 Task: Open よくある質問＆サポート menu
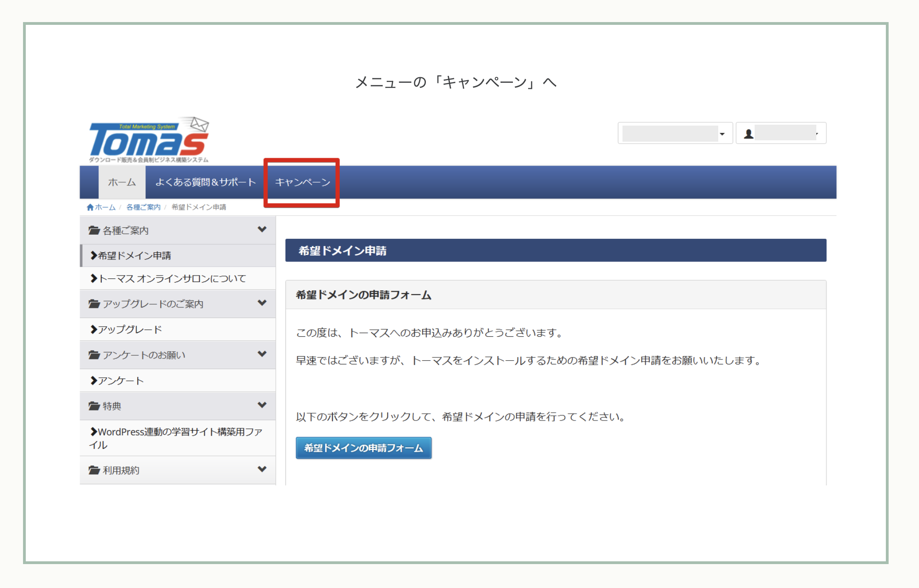pyautogui.click(x=205, y=183)
